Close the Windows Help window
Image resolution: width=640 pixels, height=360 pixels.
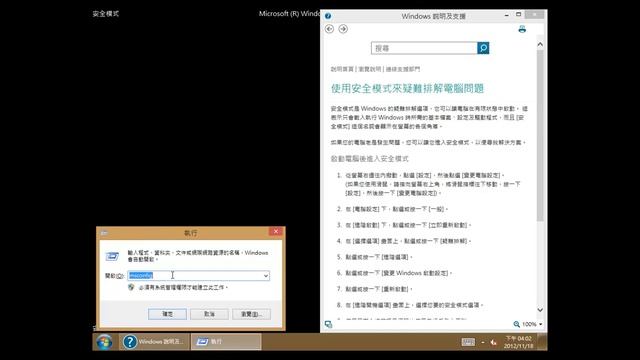[x=534, y=15]
